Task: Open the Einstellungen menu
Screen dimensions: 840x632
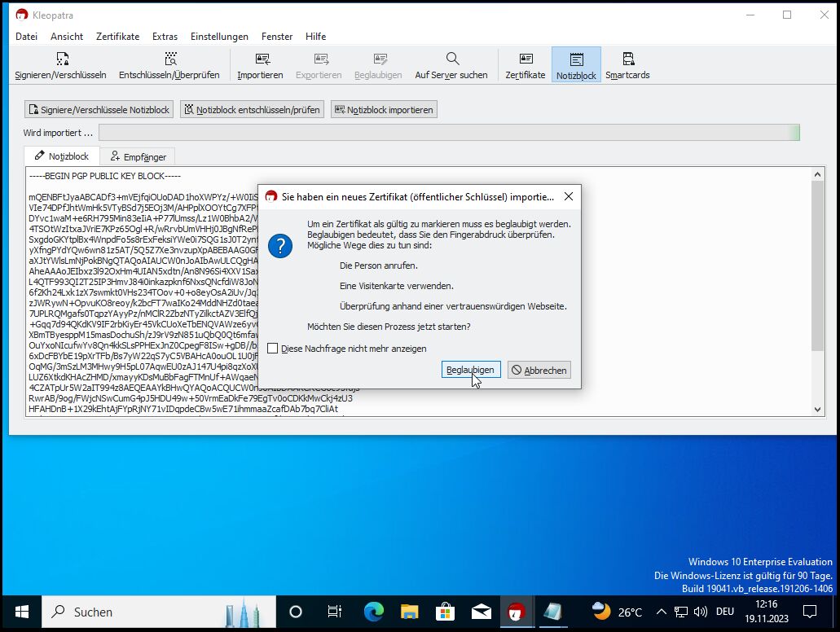Action: pos(219,37)
